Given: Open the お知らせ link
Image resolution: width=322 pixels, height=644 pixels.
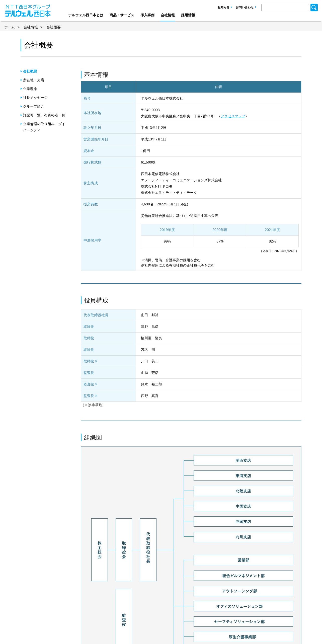Looking at the screenshot, I should (x=224, y=7).
